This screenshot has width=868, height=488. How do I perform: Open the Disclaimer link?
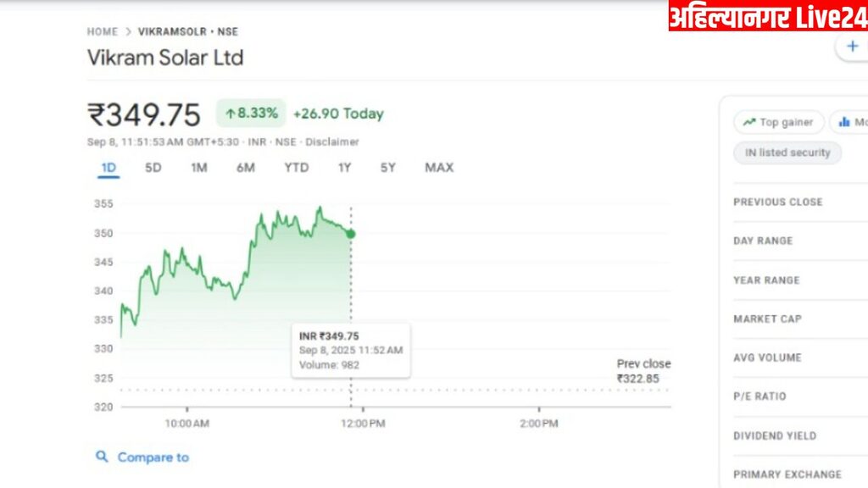point(332,141)
